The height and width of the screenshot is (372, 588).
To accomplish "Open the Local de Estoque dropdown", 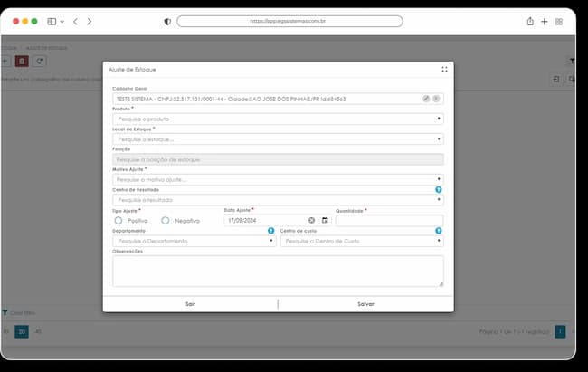I will coord(278,139).
